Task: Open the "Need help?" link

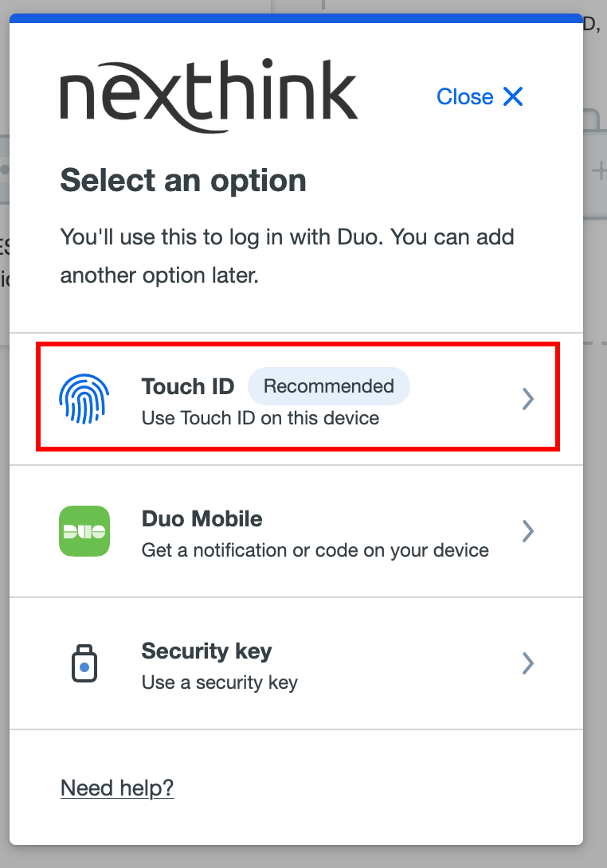Action: pyautogui.click(x=117, y=788)
